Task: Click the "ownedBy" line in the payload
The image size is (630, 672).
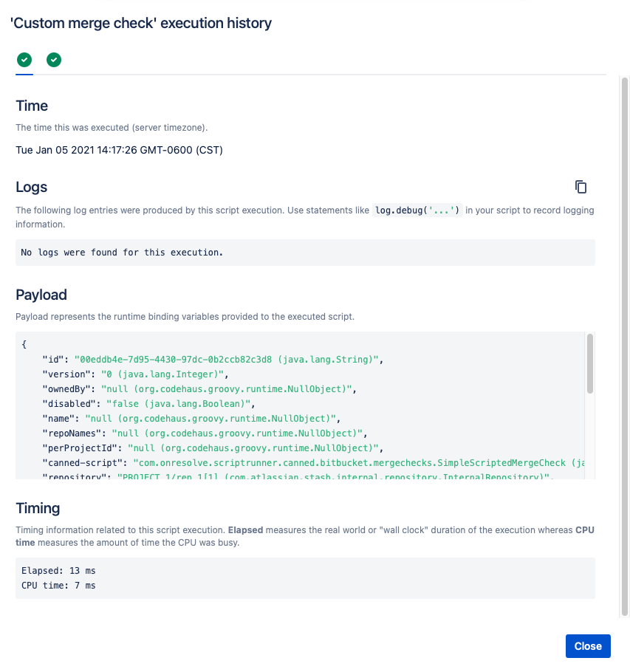Action: coord(199,388)
